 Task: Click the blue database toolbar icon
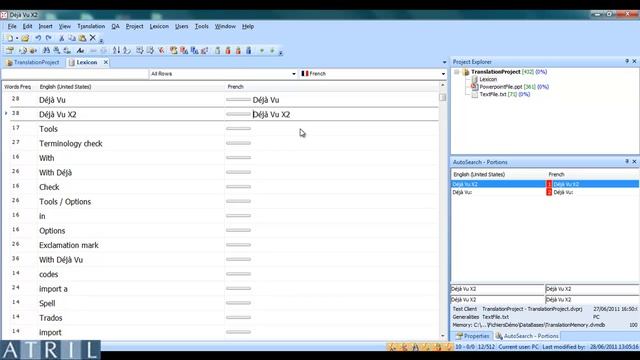[x=249, y=51]
